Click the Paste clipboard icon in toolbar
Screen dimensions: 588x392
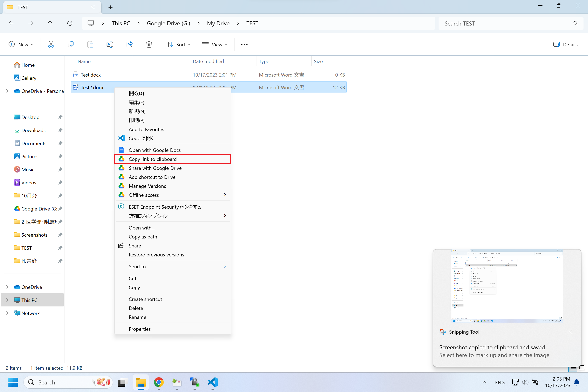pyautogui.click(x=90, y=45)
